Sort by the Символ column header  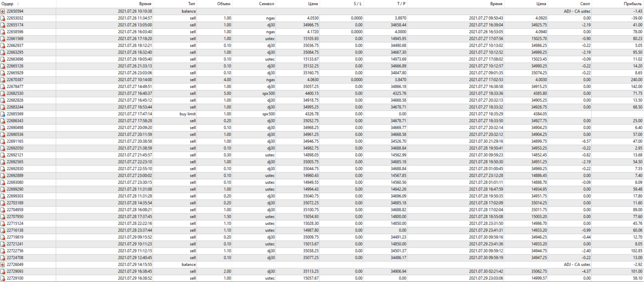tap(267, 3)
